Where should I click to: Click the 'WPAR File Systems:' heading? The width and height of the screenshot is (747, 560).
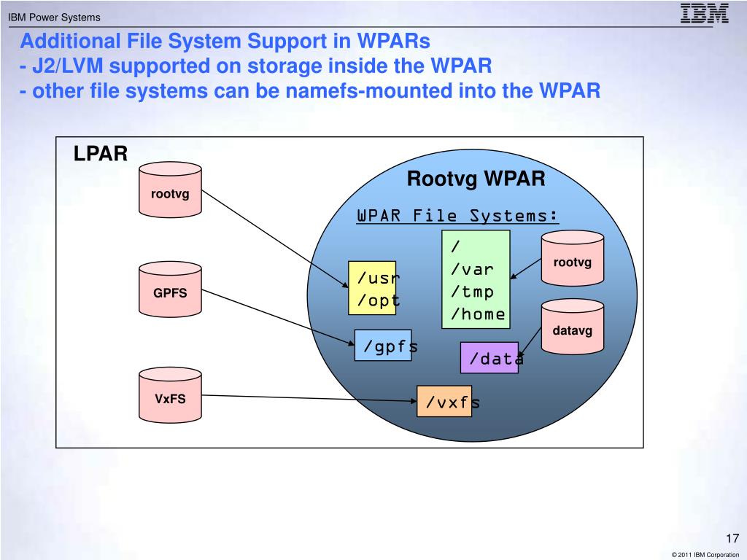[457, 216]
